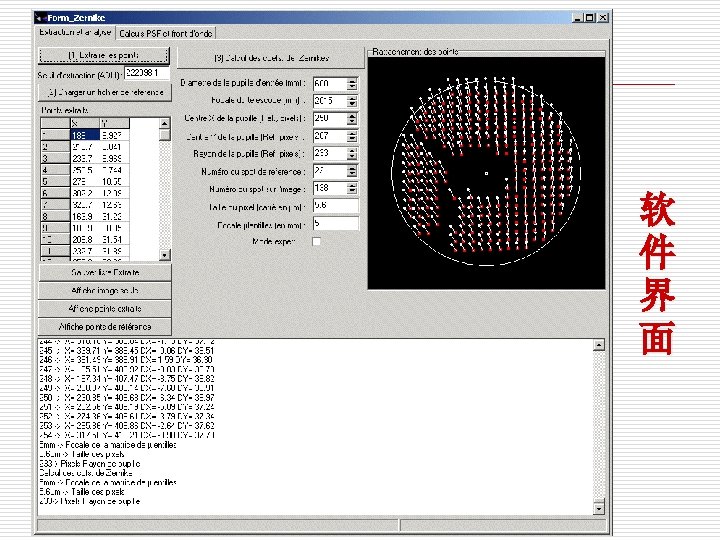Decrease the Centre Y de la pupille value

(x=352, y=139)
